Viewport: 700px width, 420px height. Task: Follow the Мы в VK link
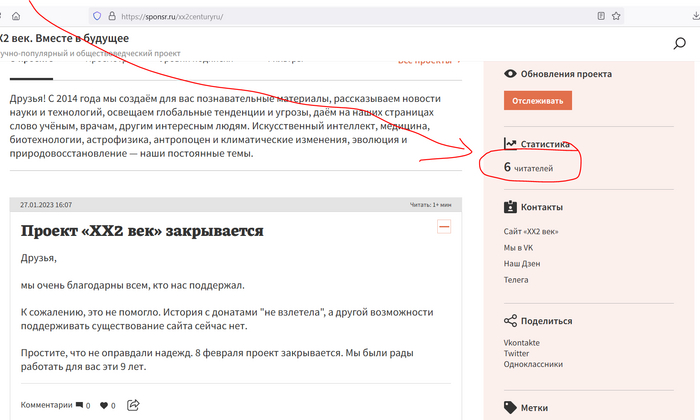518,248
